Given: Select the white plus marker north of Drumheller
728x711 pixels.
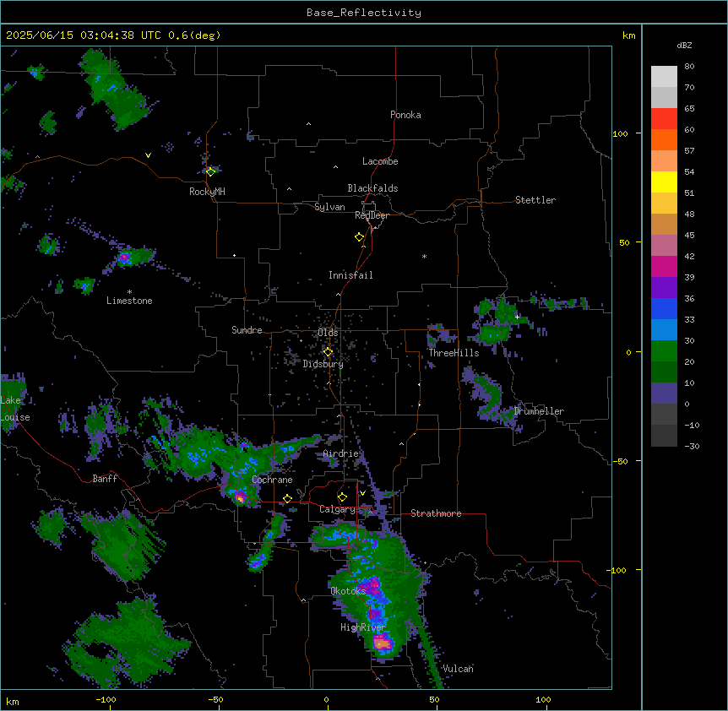Looking at the screenshot, I should [x=517, y=317].
